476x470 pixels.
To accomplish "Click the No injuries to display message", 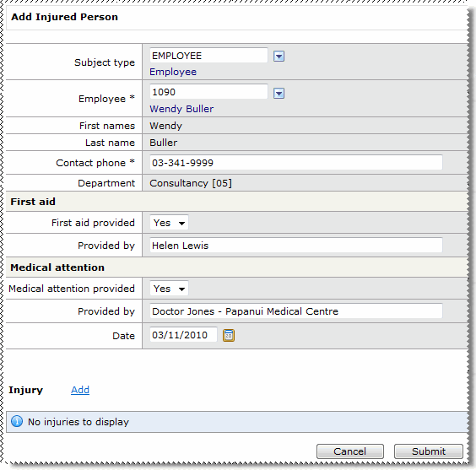I will click(78, 422).
